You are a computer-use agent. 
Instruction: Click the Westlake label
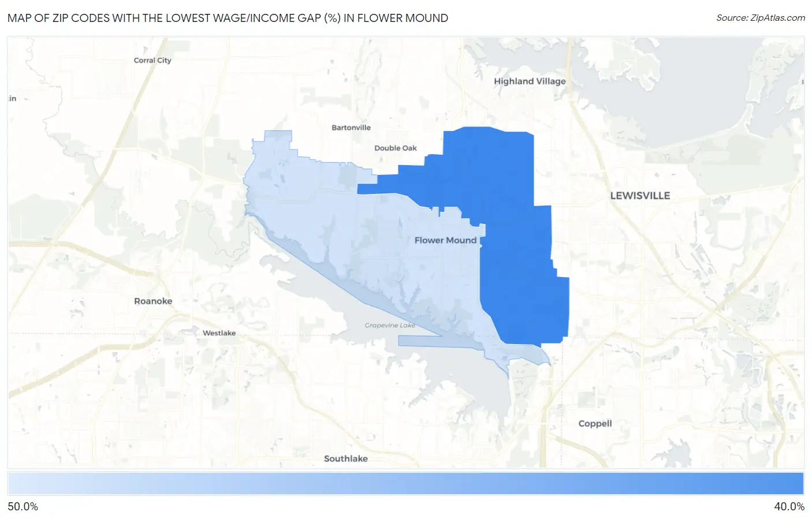pos(219,333)
